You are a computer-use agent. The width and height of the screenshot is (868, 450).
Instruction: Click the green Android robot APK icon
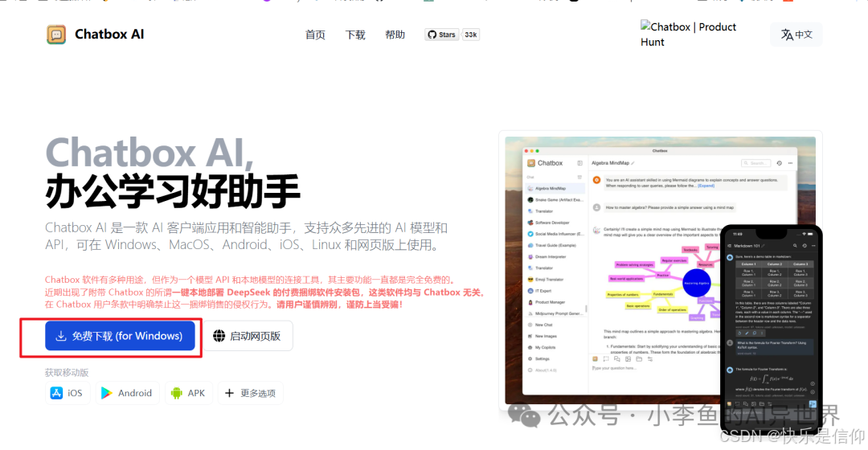click(x=177, y=393)
